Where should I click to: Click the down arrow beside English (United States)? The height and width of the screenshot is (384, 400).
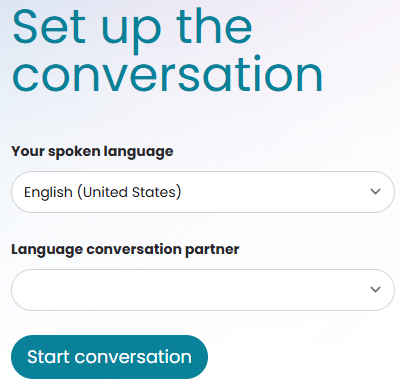point(375,192)
